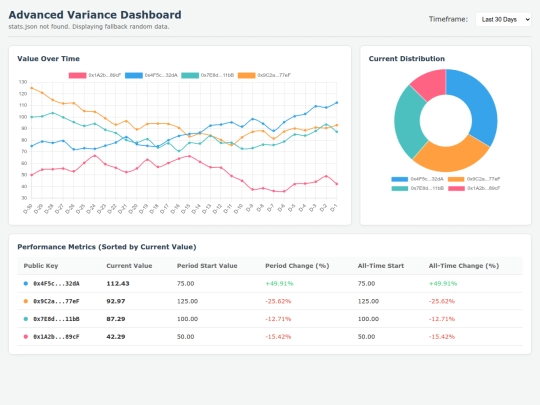
Task: Click the last blue data point at D-1
Action: [x=336, y=103]
